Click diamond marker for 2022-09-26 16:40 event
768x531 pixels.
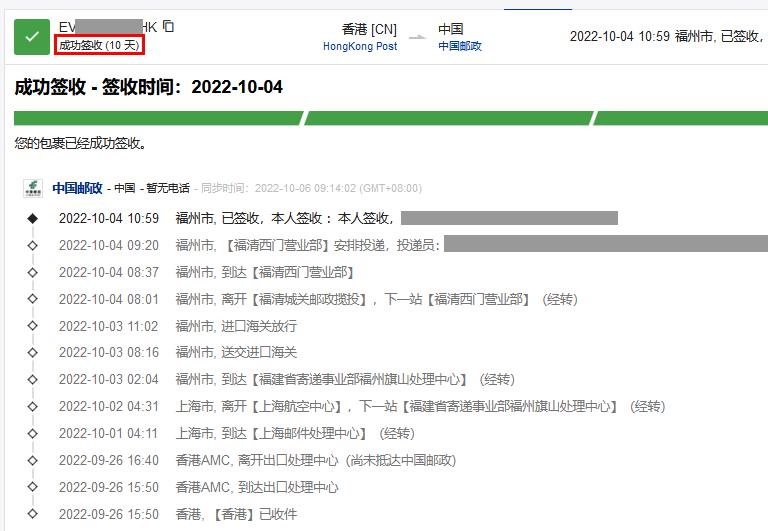click(32, 461)
